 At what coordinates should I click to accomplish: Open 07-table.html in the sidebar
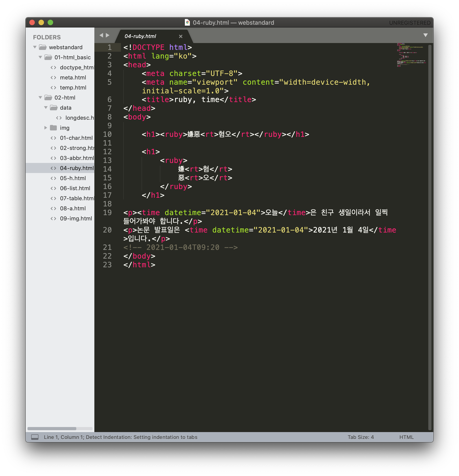(x=76, y=198)
